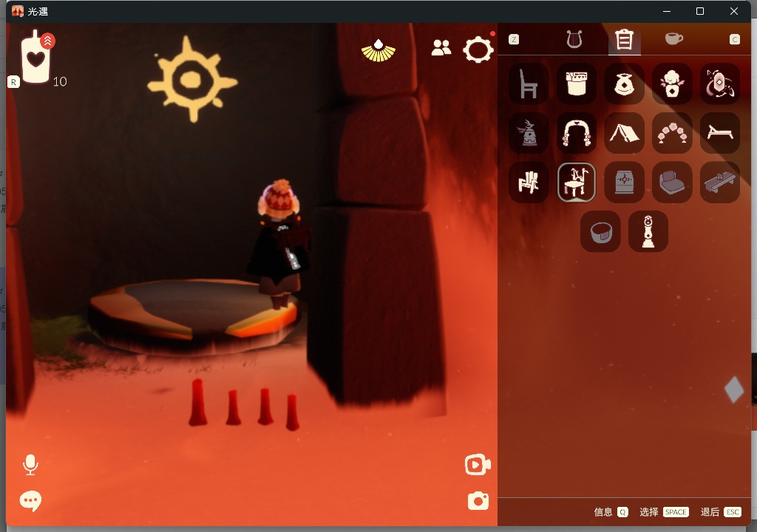Click the 选择 select button
The height and width of the screenshot is (532, 757).
(664, 512)
